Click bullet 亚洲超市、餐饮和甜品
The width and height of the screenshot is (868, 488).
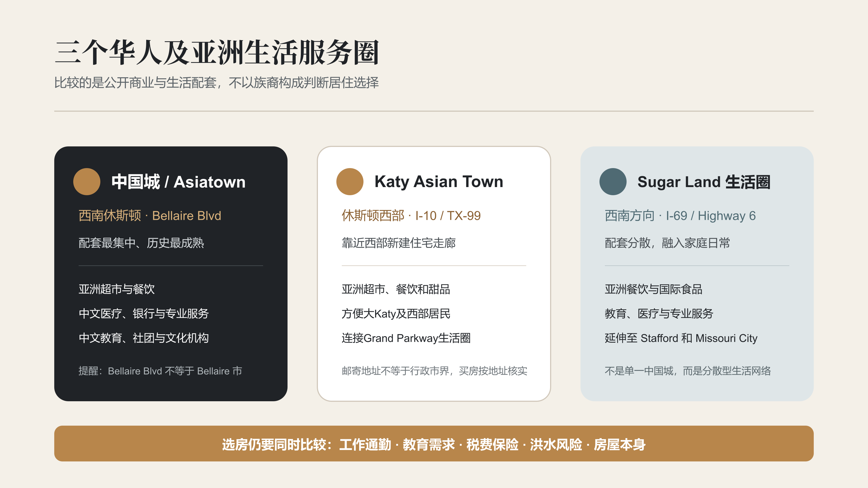[x=396, y=289]
